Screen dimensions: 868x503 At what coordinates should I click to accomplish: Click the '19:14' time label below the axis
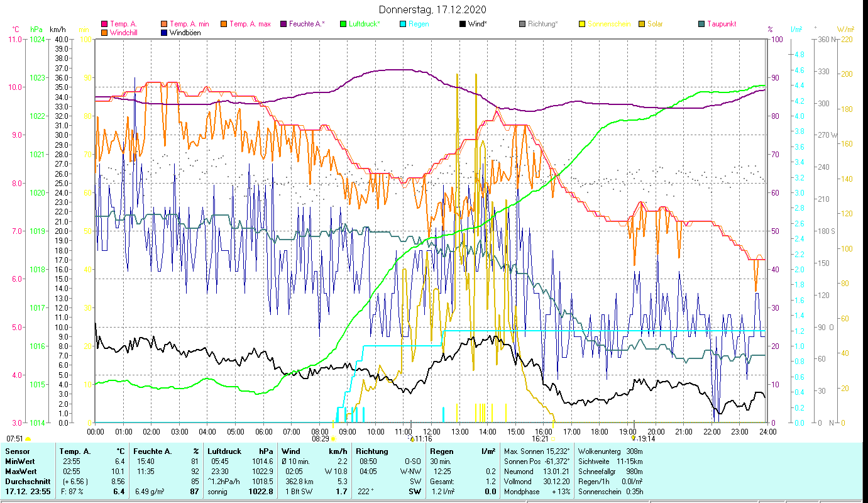point(647,439)
